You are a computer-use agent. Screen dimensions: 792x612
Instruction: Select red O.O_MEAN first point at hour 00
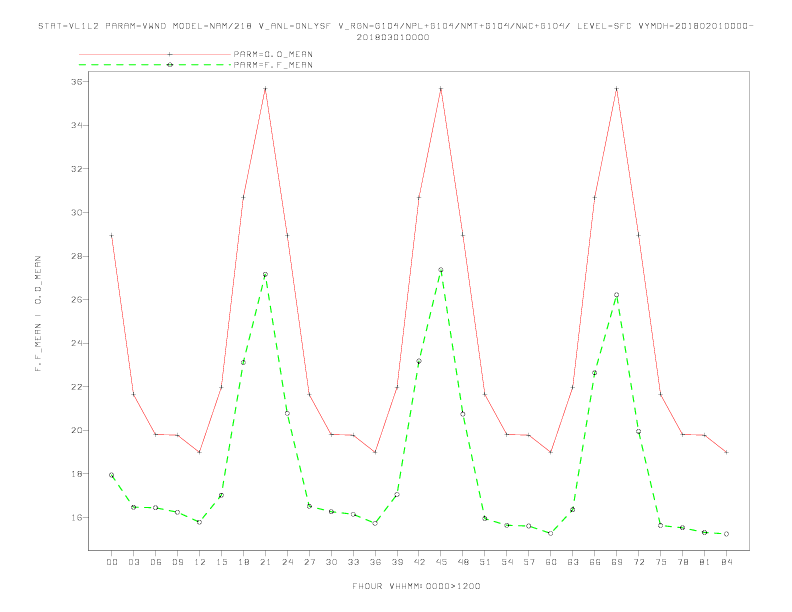(x=112, y=235)
